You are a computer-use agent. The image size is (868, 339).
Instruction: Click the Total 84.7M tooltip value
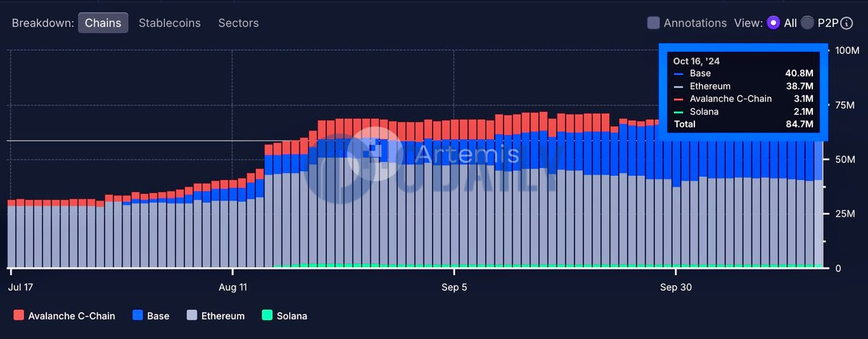pos(799,124)
